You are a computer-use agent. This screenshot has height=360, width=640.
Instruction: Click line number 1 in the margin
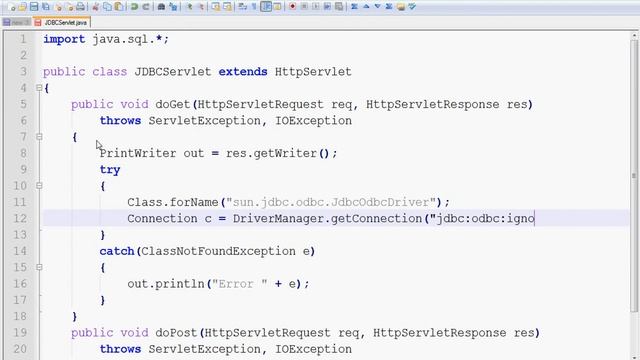point(23,39)
